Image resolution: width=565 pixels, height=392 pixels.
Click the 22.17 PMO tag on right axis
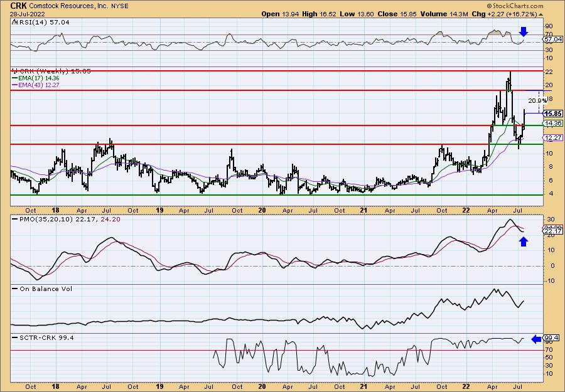553,231
